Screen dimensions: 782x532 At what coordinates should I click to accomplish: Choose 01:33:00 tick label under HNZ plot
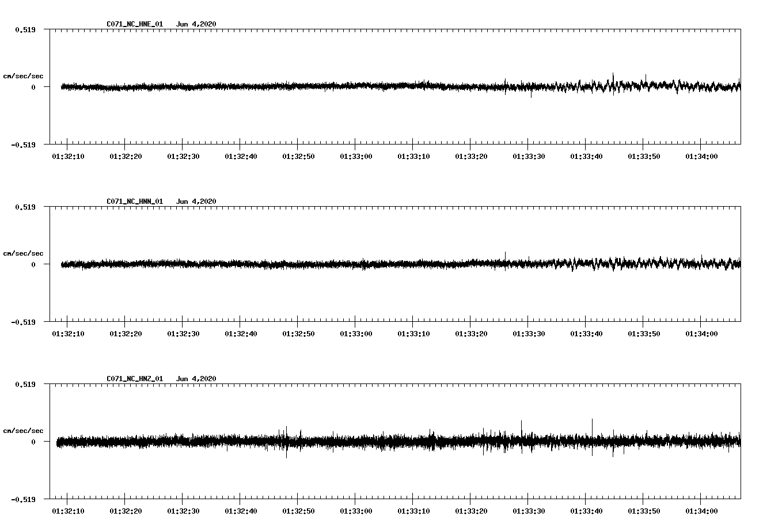point(356,511)
